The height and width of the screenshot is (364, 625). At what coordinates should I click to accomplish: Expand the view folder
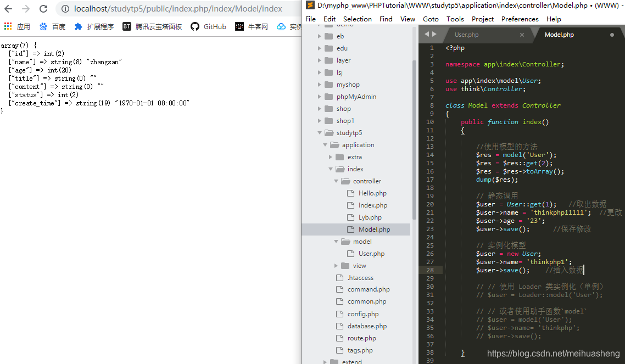point(336,265)
